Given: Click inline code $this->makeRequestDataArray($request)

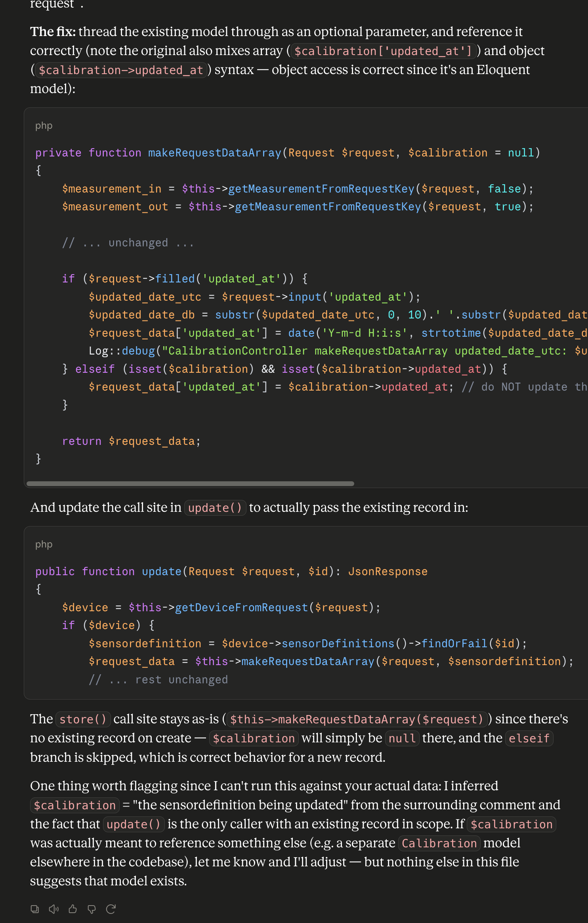Looking at the screenshot, I should [x=357, y=719].
